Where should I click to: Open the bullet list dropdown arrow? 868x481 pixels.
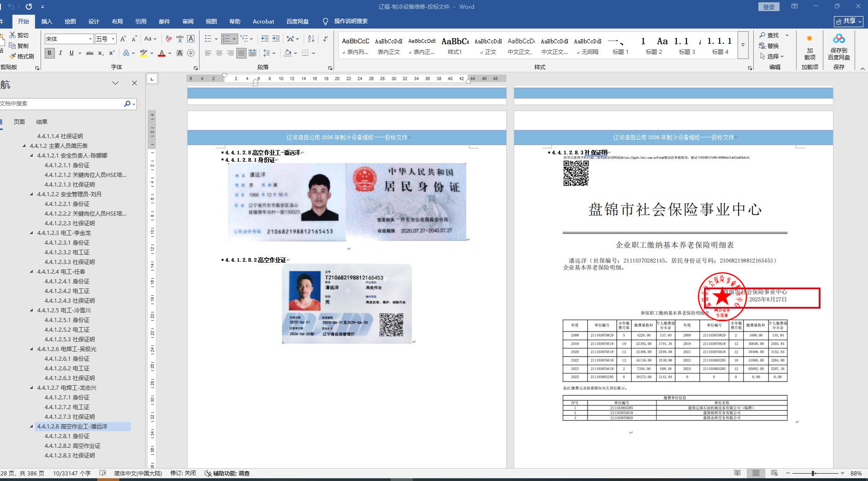(216, 39)
